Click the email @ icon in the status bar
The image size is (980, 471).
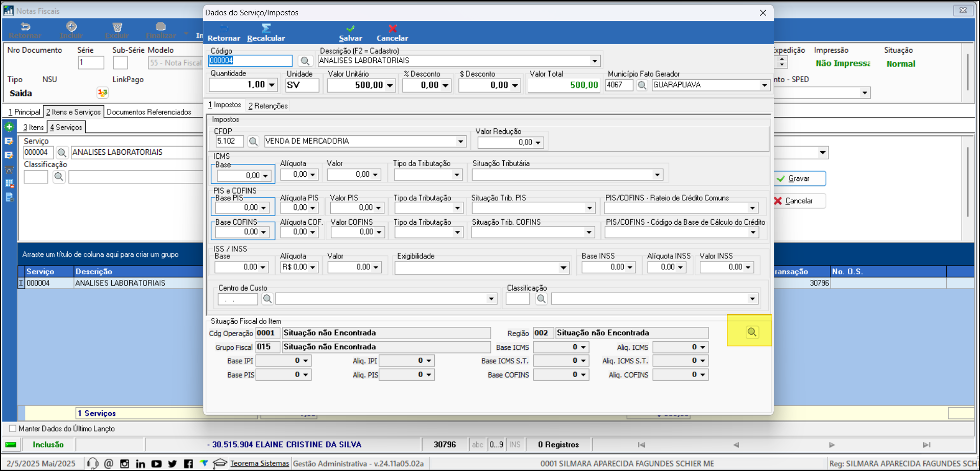pyautogui.click(x=109, y=463)
